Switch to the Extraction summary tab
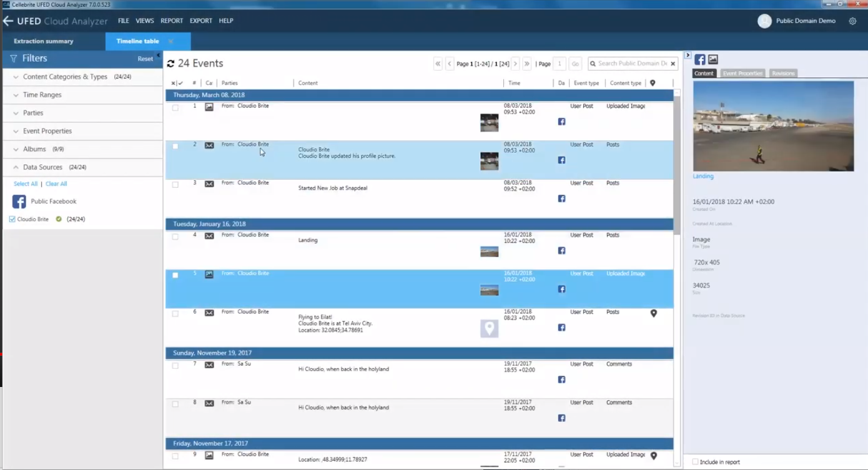The height and width of the screenshot is (470, 868). (44, 41)
